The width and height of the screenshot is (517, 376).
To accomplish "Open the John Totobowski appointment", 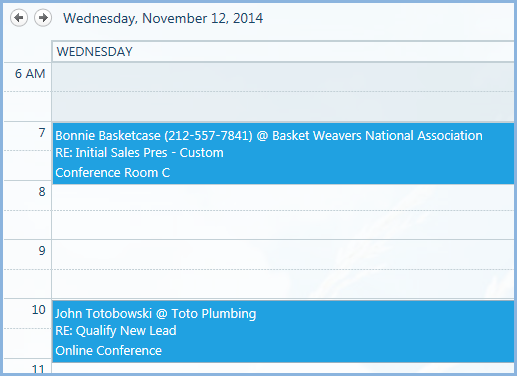I will (283, 332).
